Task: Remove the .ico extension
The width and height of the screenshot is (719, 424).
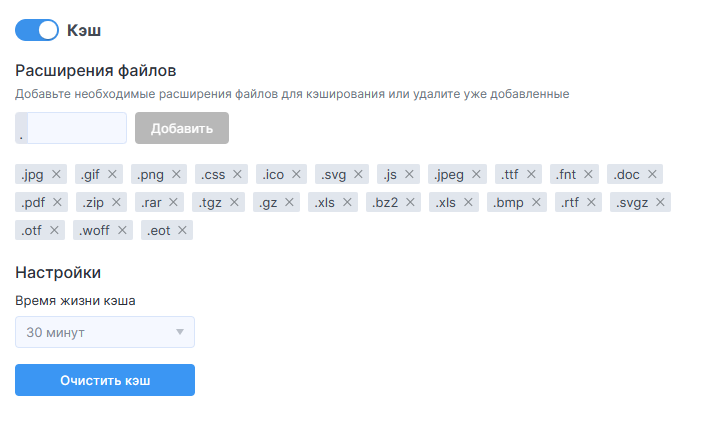Action: 297,174
